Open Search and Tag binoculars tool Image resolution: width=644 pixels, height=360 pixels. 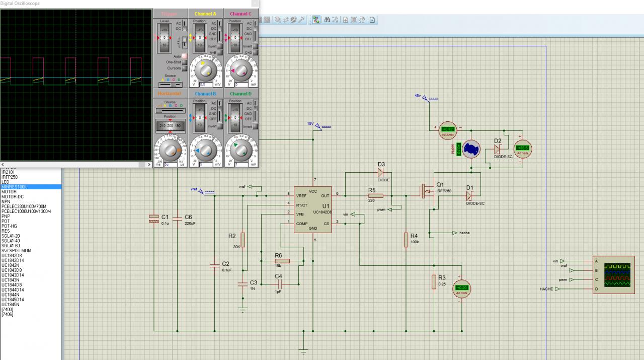(327, 20)
